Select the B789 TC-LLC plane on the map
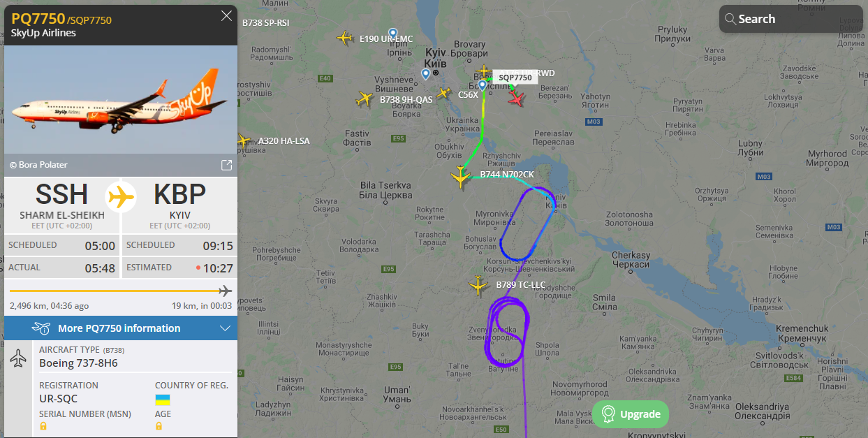Image resolution: width=868 pixels, height=438 pixels. tap(478, 285)
